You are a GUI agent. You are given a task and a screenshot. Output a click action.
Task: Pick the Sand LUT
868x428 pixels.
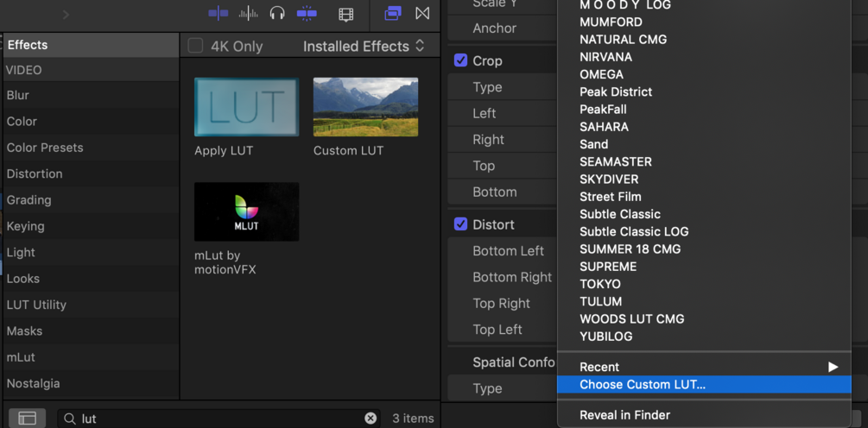(x=594, y=144)
